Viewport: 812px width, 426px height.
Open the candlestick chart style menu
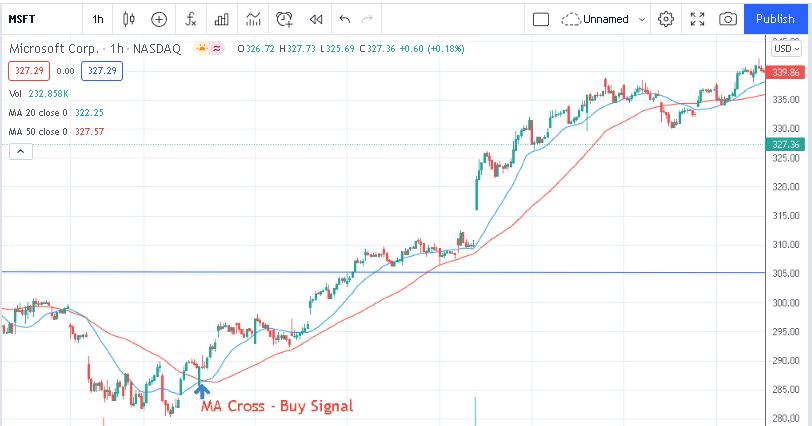coord(128,19)
